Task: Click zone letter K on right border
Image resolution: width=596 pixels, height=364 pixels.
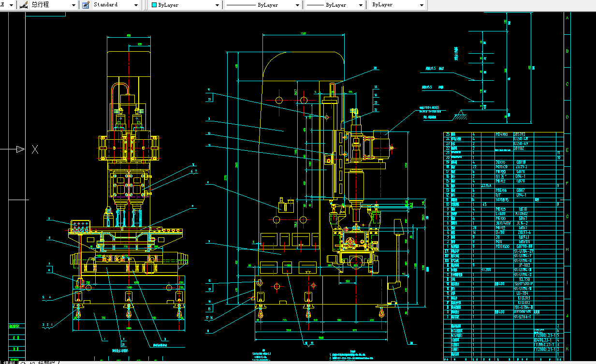Action: (567, 349)
